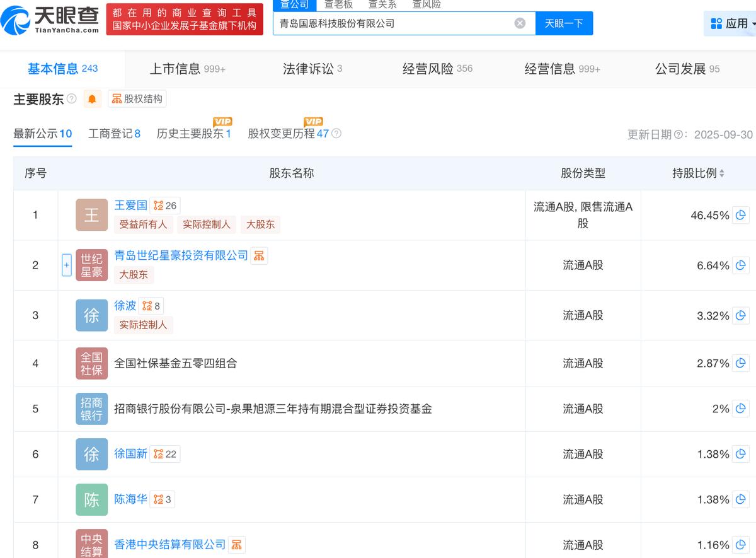This screenshot has height=558, width=756.
Task: Open pie chart icon for 徐国新 row
Action: coord(741,454)
